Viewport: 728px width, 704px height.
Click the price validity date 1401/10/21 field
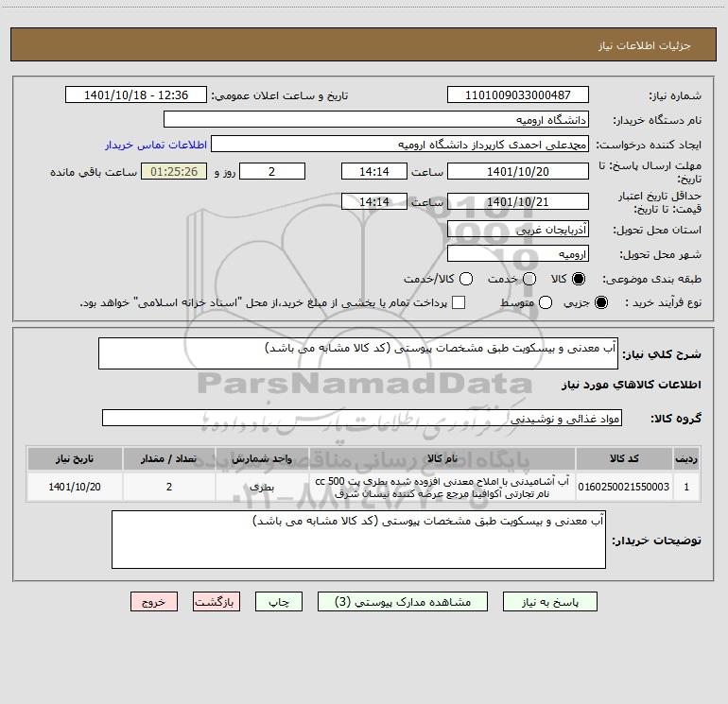[518, 201]
